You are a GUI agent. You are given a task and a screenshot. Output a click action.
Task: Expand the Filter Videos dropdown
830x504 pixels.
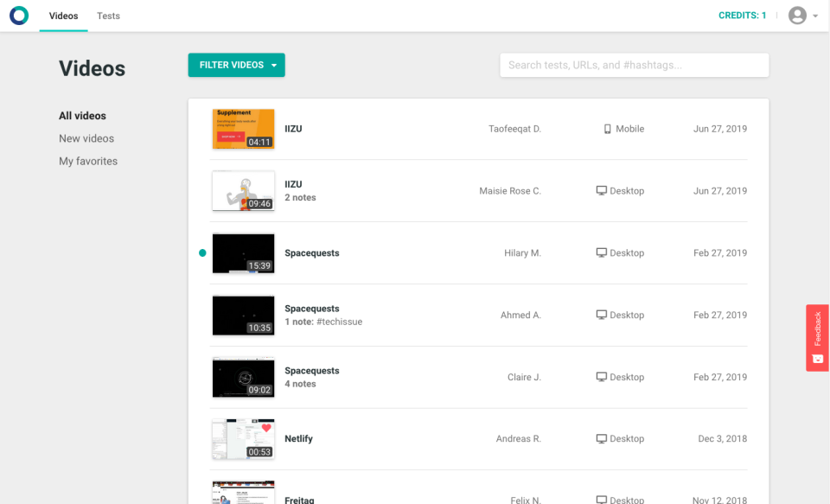pos(236,65)
